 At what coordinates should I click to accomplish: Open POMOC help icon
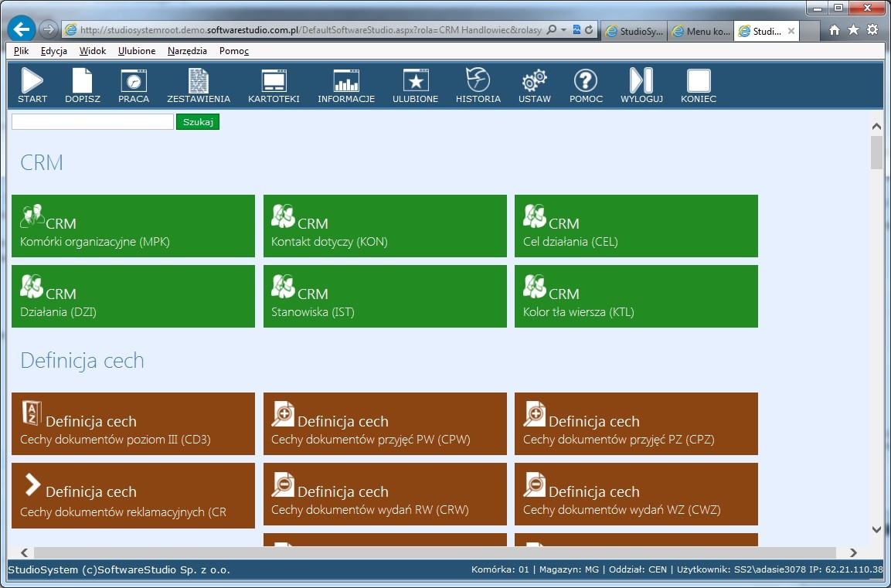pyautogui.click(x=586, y=85)
